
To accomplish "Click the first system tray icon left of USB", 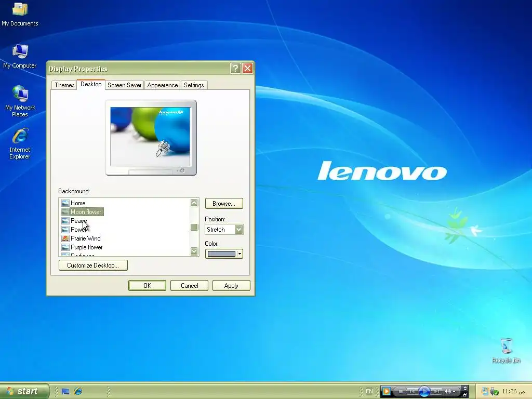I will click(485, 391).
